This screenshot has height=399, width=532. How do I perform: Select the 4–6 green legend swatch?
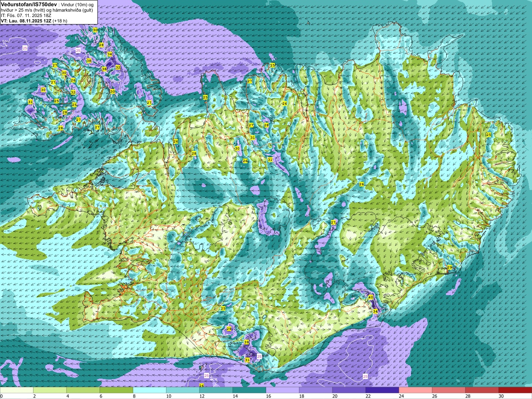[83, 390]
